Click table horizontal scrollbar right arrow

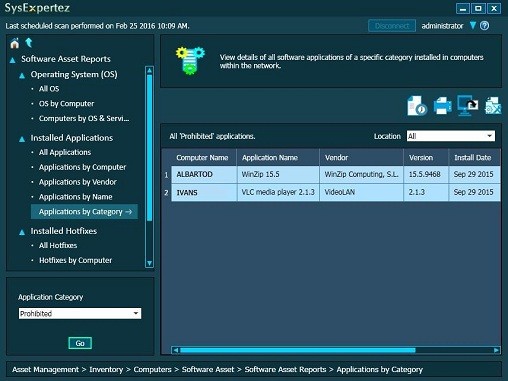pyautogui.click(x=496, y=350)
